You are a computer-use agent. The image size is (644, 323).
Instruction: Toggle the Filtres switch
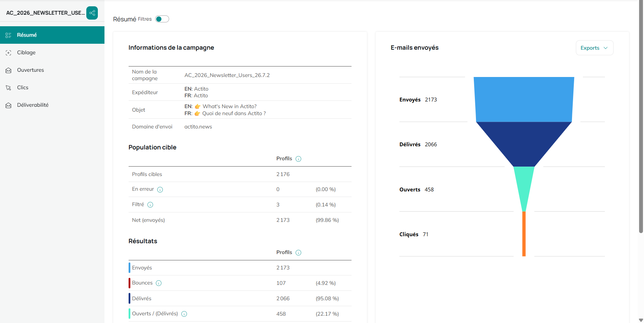pyautogui.click(x=162, y=19)
